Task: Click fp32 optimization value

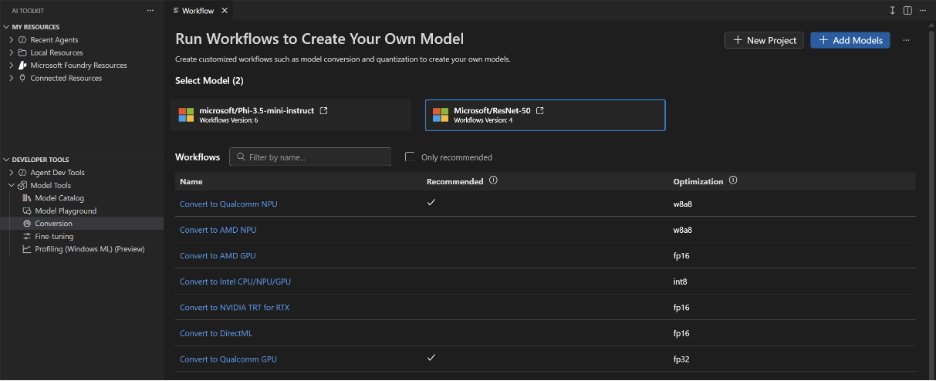Action: 681,360
